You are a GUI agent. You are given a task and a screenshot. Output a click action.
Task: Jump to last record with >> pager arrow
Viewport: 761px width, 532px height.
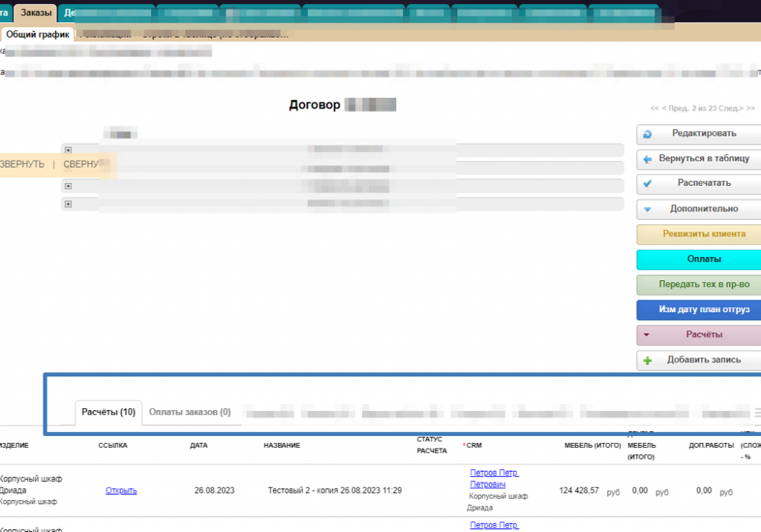pos(751,108)
